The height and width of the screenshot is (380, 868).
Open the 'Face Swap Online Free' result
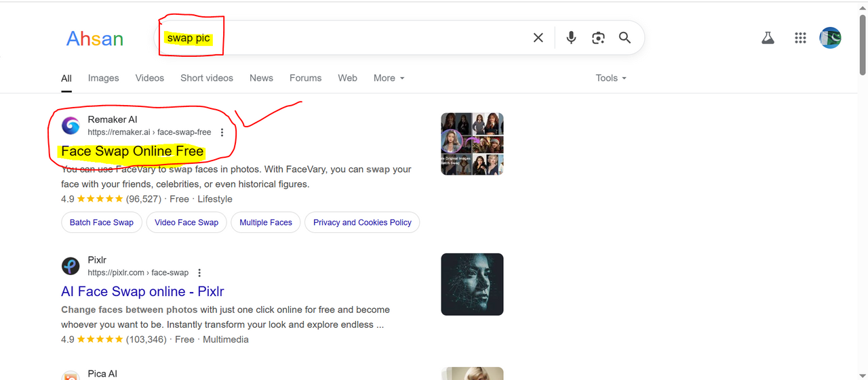click(132, 151)
